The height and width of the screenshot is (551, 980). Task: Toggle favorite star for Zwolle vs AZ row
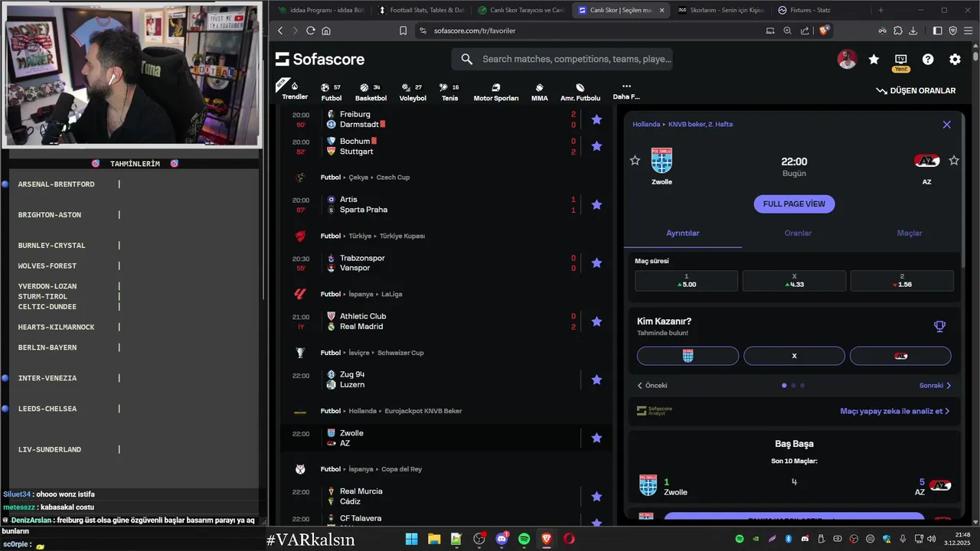click(596, 438)
